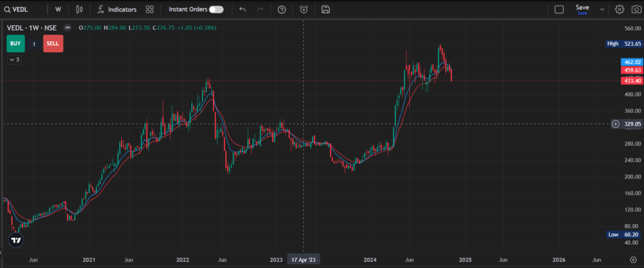Collapse the VEDL legend with the minus icon
The image size is (644, 268).
point(67,28)
